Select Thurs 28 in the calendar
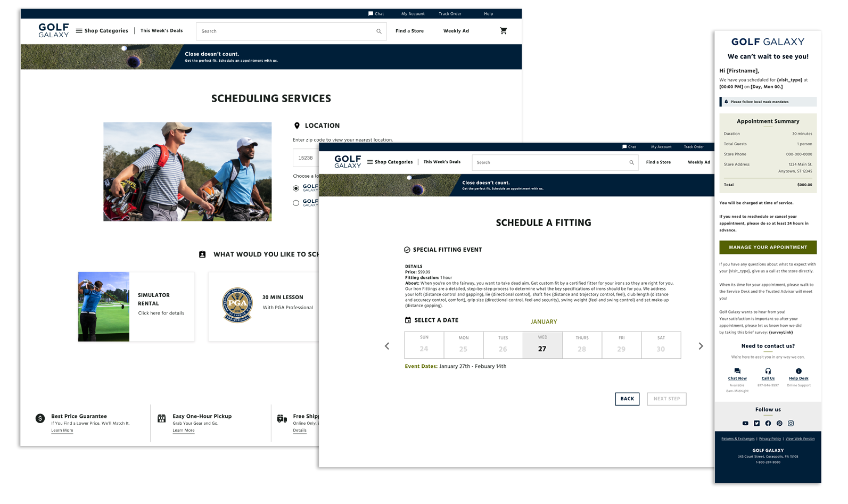This screenshot has width=848, height=504. [x=582, y=345]
